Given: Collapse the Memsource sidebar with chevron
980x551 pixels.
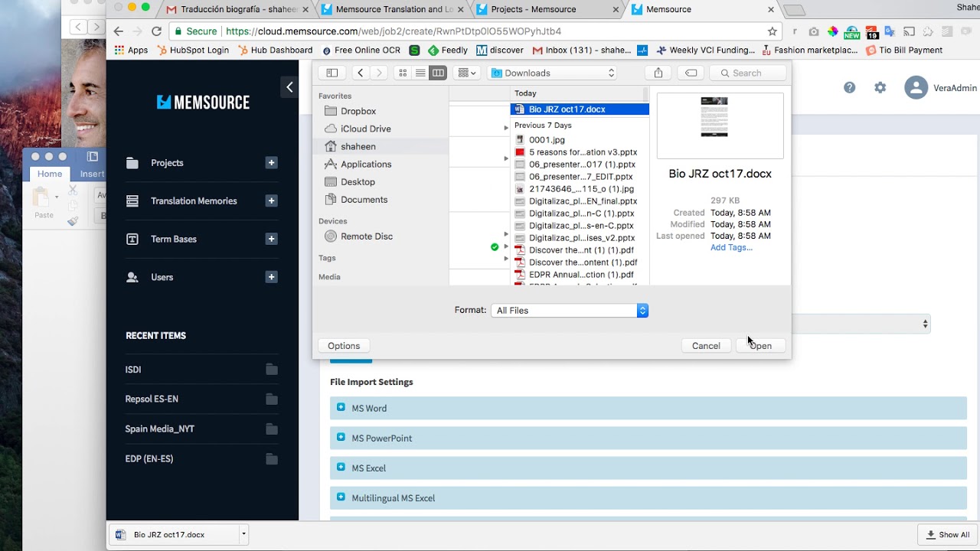Looking at the screenshot, I should point(289,87).
